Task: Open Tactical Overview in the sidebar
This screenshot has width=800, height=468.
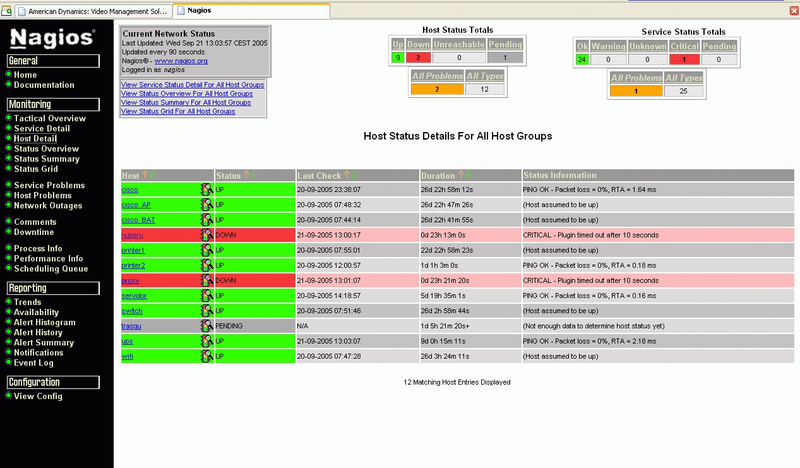Action: point(49,118)
